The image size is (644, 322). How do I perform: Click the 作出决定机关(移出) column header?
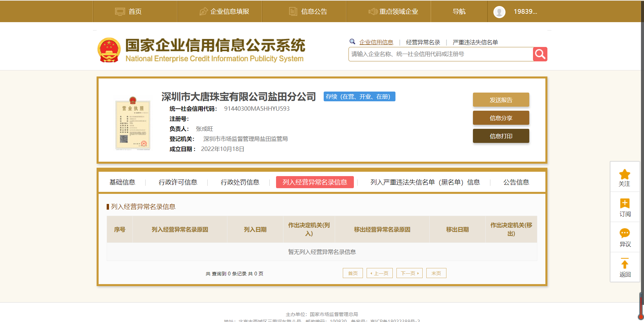coord(511,229)
